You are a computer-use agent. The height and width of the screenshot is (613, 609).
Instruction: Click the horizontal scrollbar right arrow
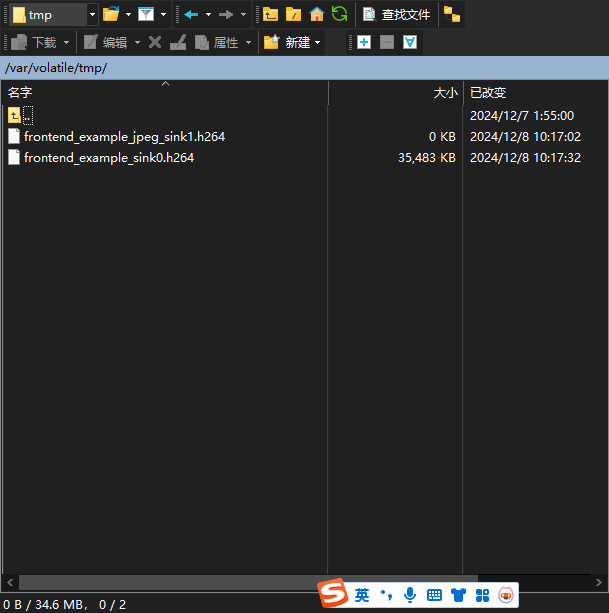[598, 581]
